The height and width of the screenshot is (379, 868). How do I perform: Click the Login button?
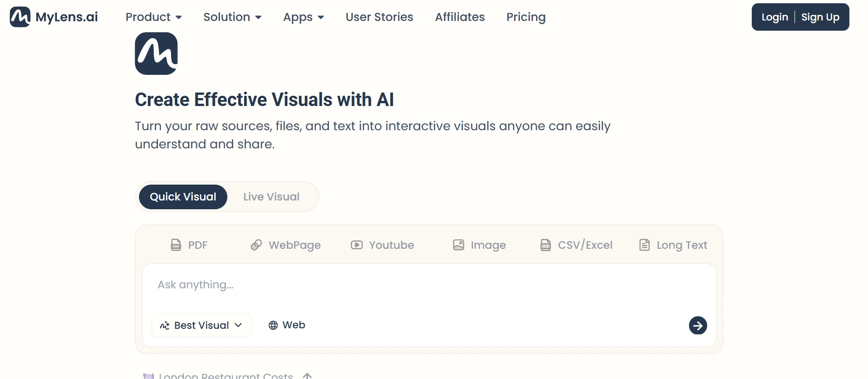coord(775,17)
